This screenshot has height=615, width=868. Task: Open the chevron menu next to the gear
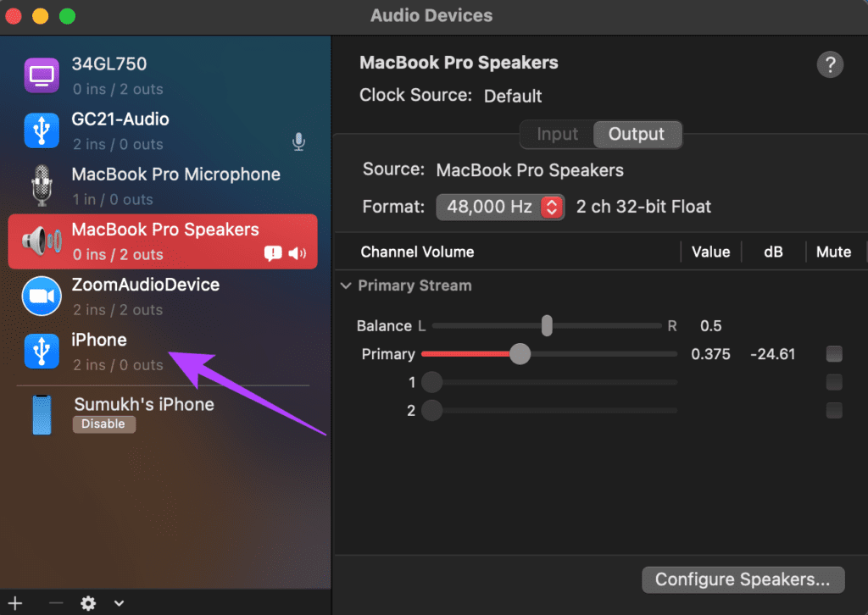[x=119, y=603]
